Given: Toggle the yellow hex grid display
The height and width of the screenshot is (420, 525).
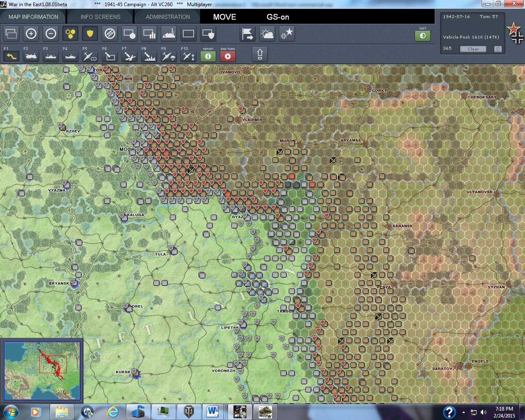Looking at the screenshot, I should pos(71,34).
